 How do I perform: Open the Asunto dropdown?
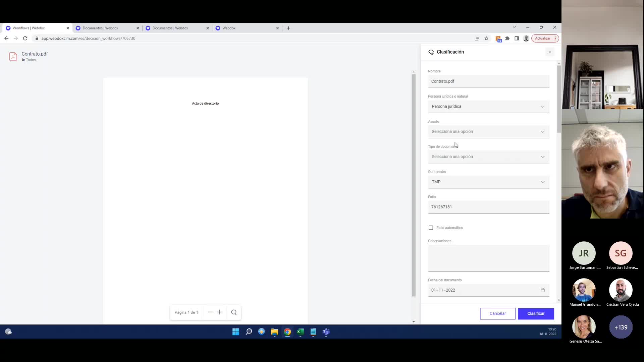488,131
